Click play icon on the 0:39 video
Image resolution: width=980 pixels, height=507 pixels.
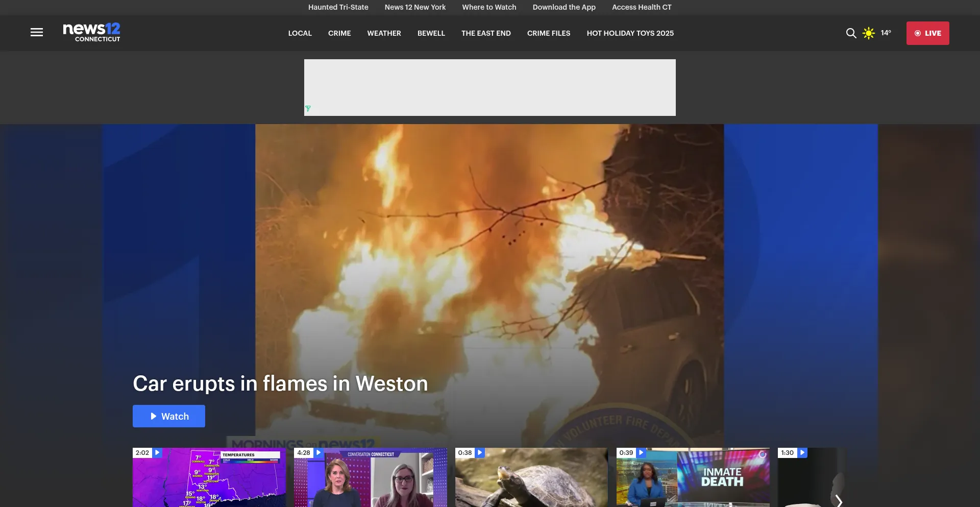tap(641, 453)
